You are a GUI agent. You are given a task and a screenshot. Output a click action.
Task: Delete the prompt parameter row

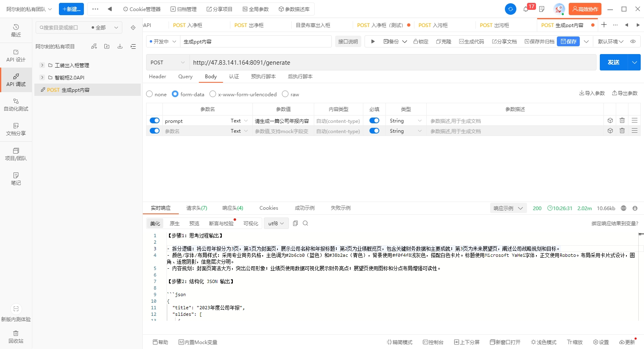click(622, 120)
